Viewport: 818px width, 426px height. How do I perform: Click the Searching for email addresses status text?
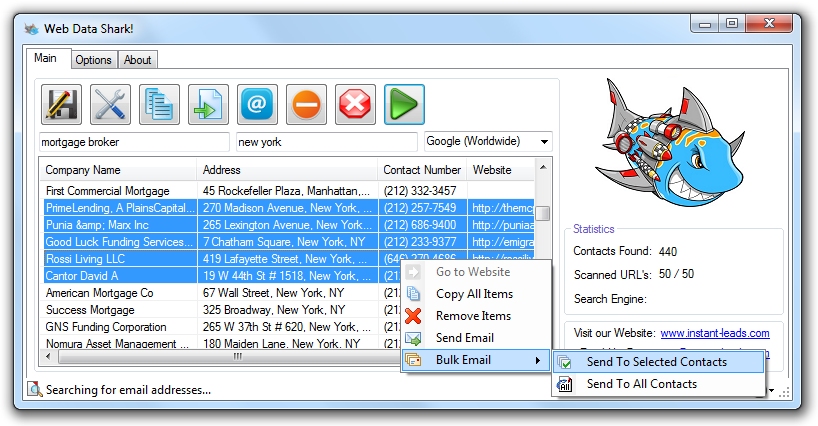[x=128, y=390]
